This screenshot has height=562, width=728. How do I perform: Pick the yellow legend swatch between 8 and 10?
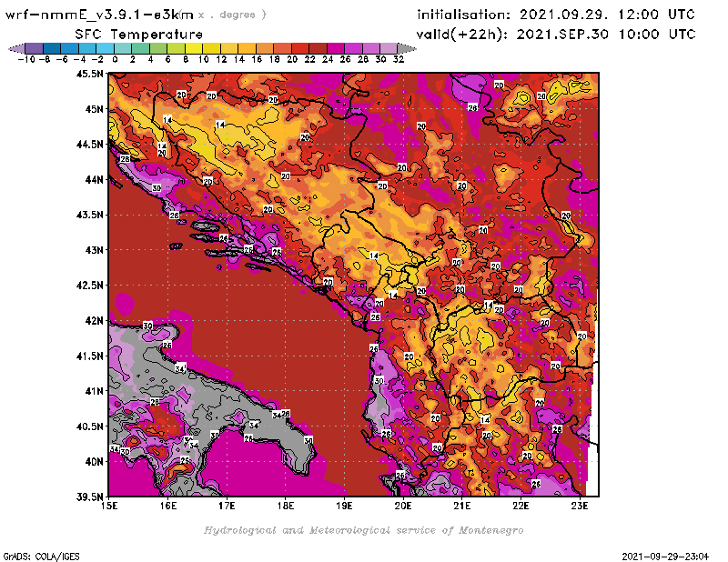click(x=194, y=48)
